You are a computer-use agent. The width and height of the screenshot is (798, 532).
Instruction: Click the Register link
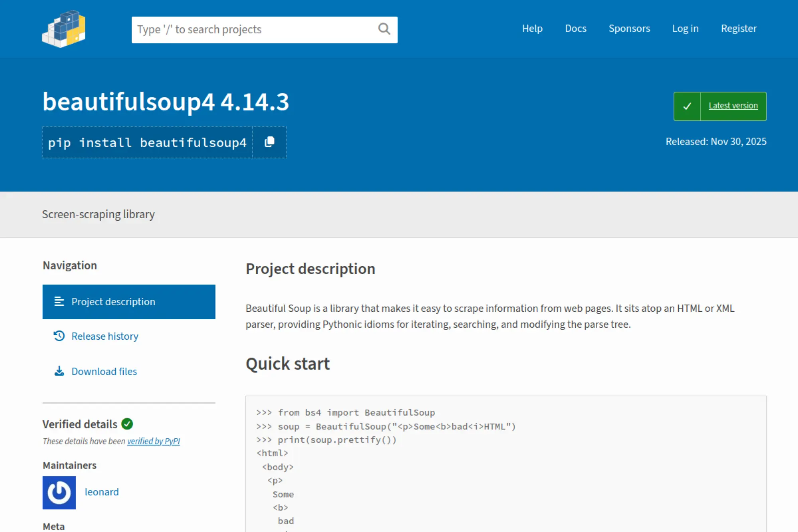(739, 29)
